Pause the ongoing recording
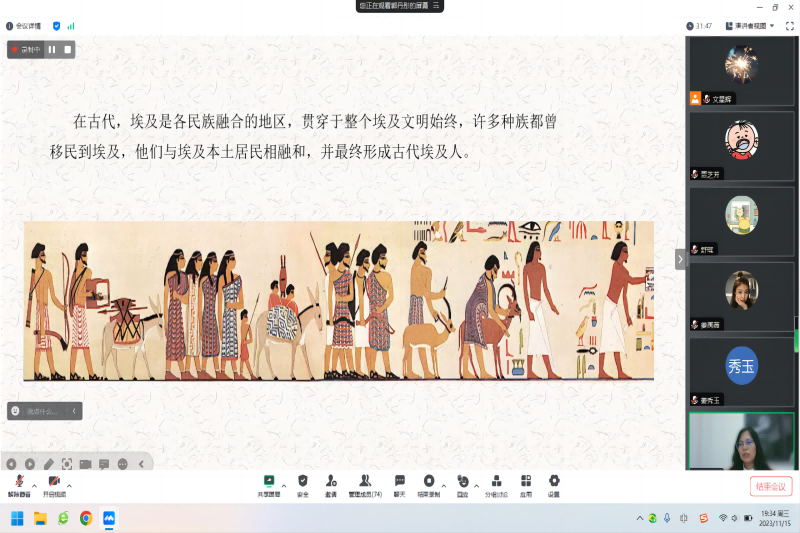The image size is (800, 533). click(52, 49)
